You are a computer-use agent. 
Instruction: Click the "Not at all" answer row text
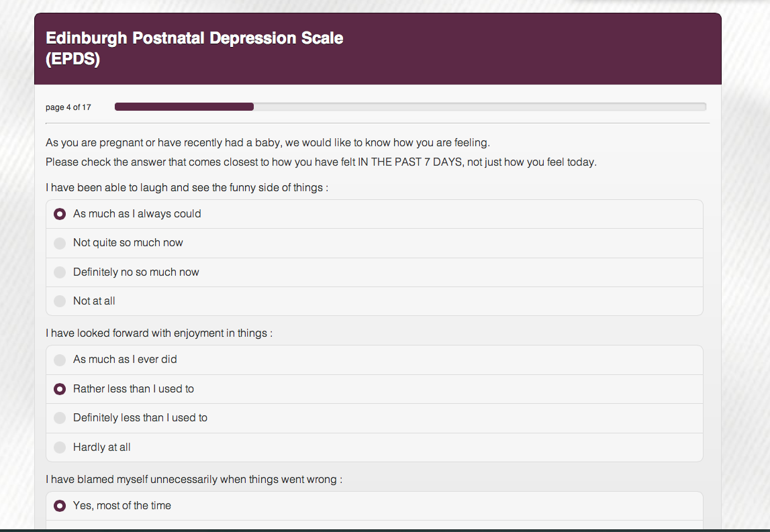click(x=94, y=301)
